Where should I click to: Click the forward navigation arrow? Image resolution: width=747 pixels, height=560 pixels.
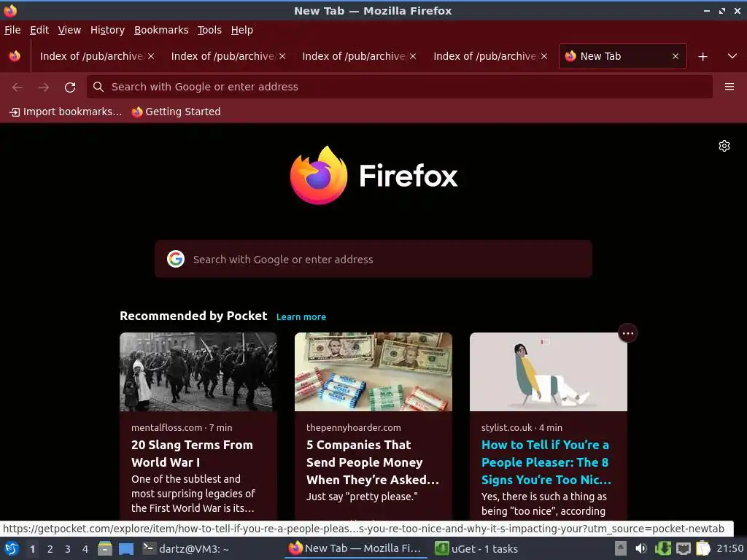pos(44,87)
